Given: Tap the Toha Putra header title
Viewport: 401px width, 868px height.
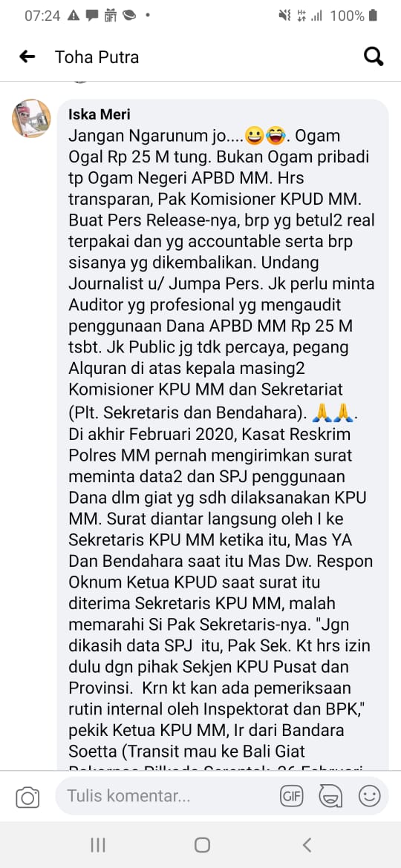Looking at the screenshot, I should [x=97, y=57].
